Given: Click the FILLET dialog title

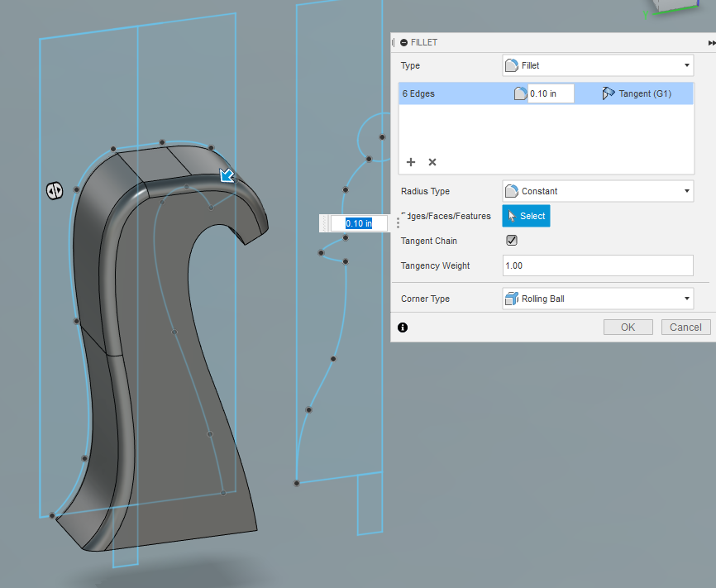Looking at the screenshot, I should 424,42.
